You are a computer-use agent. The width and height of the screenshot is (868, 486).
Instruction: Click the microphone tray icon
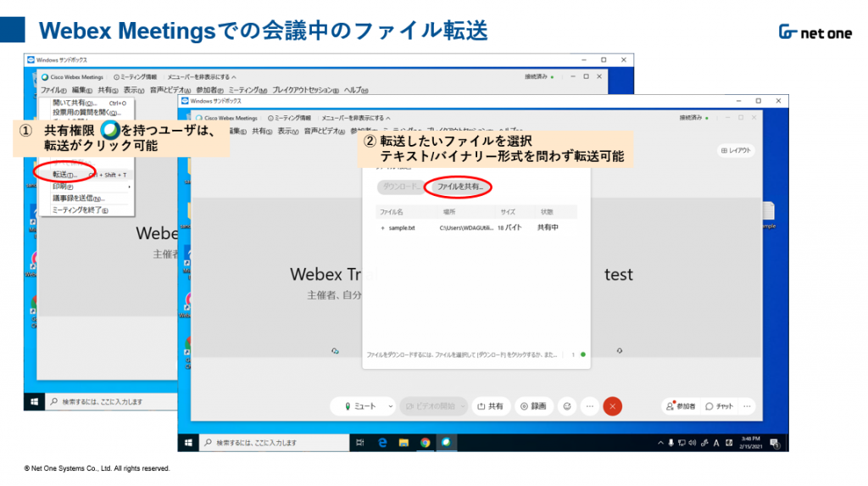click(671, 443)
